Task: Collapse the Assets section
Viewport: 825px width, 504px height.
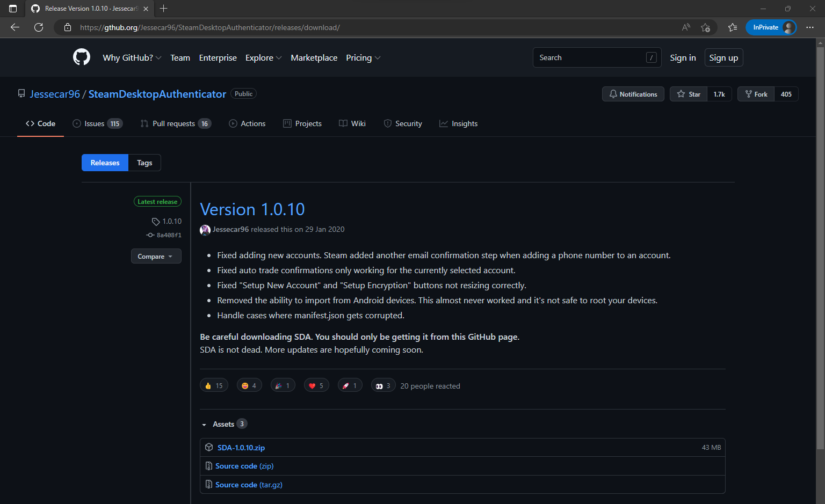Action: coord(224,424)
